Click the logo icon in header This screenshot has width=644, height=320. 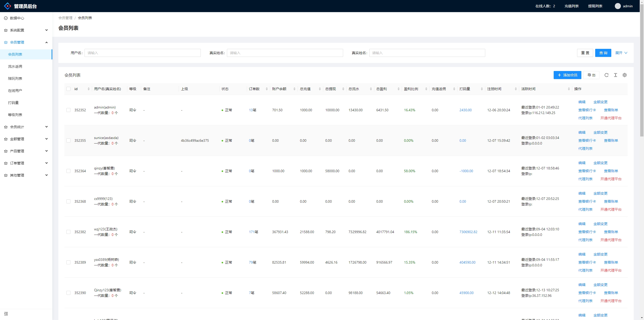pyautogui.click(x=8, y=6)
